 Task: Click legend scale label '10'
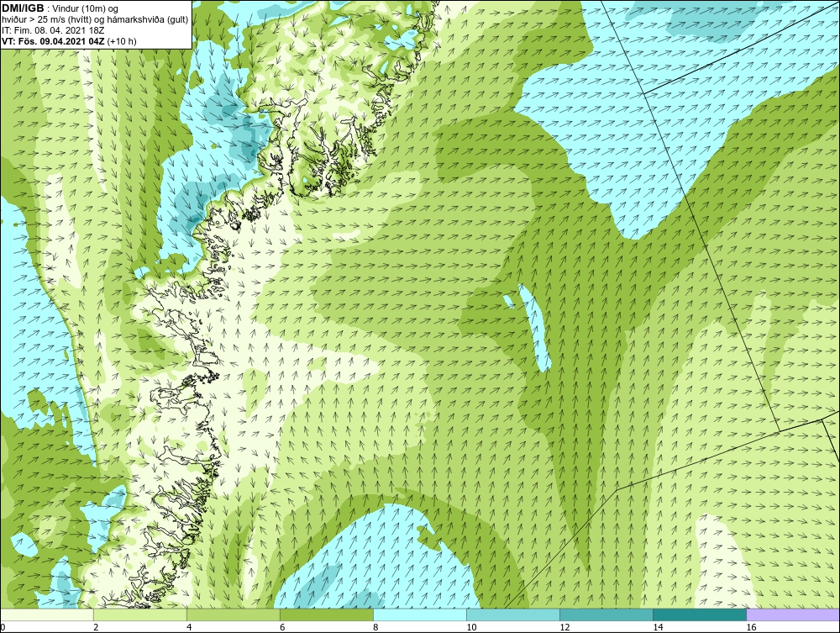471,627
